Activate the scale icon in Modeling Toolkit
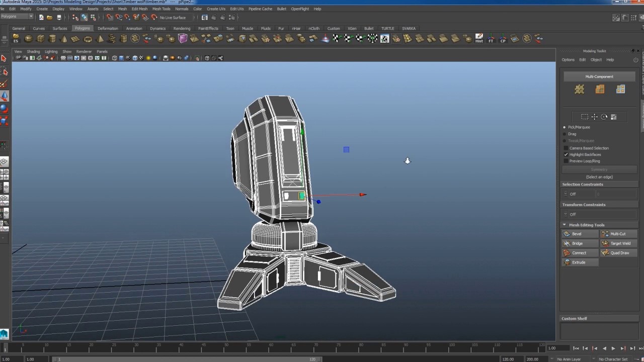The height and width of the screenshot is (362, 644). click(613, 117)
